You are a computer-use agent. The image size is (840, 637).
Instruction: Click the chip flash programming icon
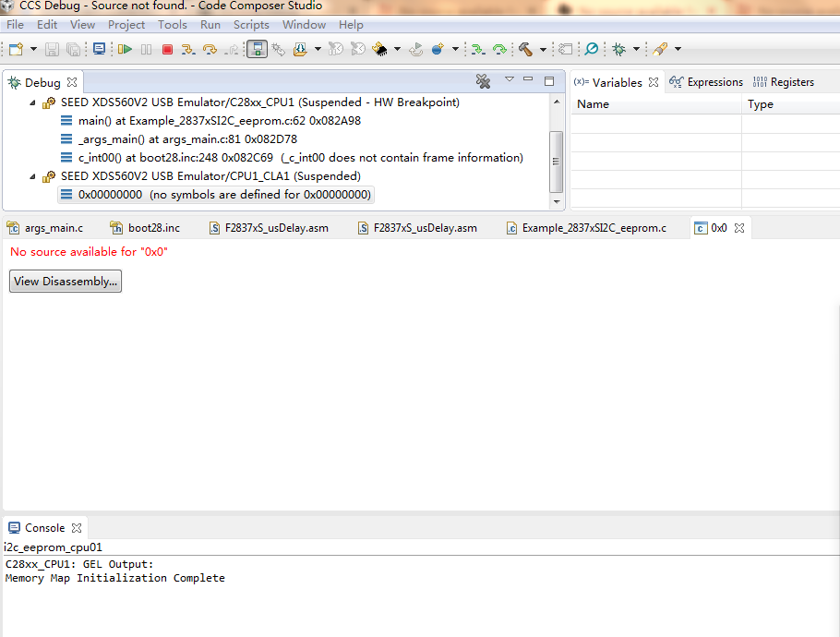point(379,49)
